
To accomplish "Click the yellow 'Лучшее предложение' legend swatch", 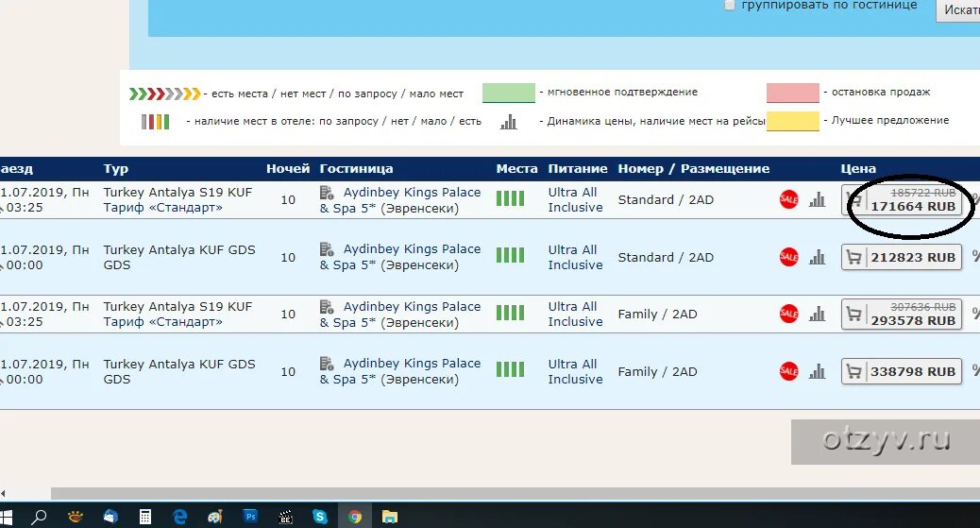I will click(792, 121).
